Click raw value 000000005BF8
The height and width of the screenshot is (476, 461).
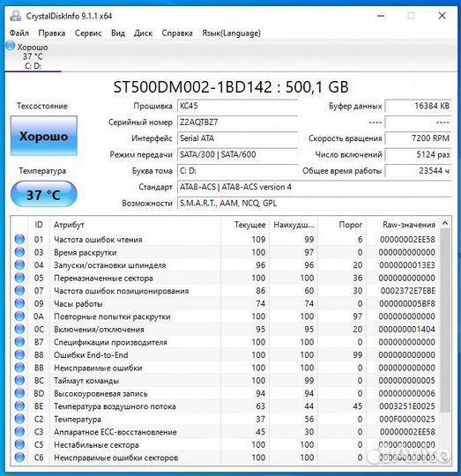pyautogui.click(x=407, y=303)
